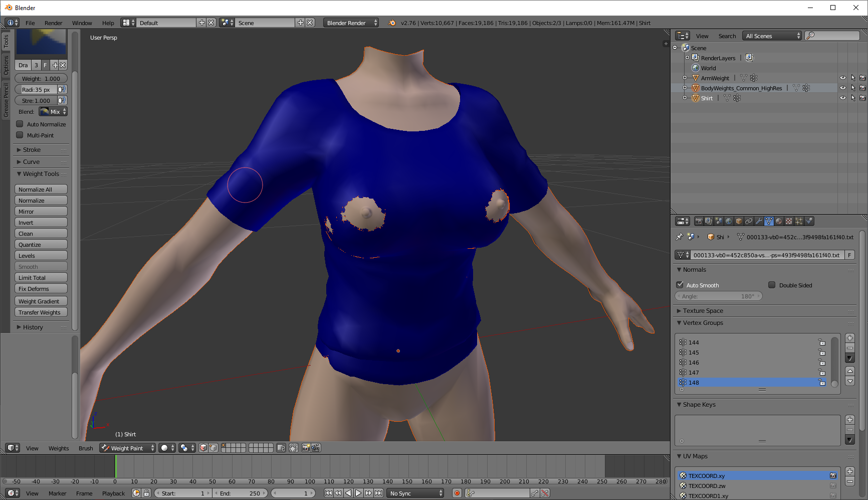
Task: Open the Render menu
Action: [53, 23]
